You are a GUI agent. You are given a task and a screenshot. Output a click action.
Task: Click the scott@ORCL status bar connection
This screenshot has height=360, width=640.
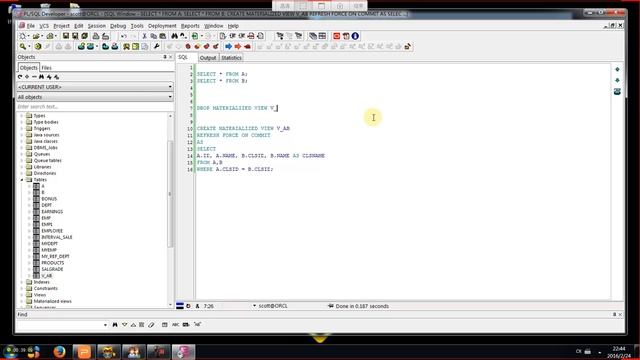pyautogui.click(x=273, y=306)
